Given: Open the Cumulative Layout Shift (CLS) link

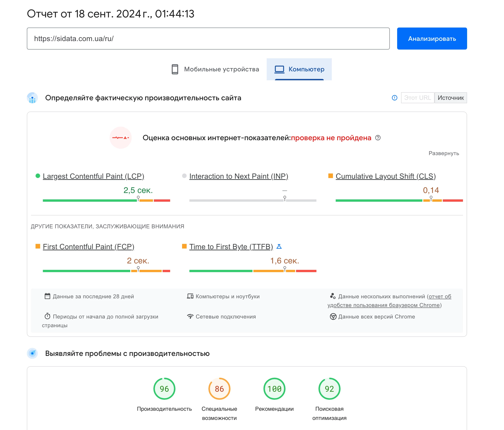Looking at the screenshot, I should pos(385,176).
